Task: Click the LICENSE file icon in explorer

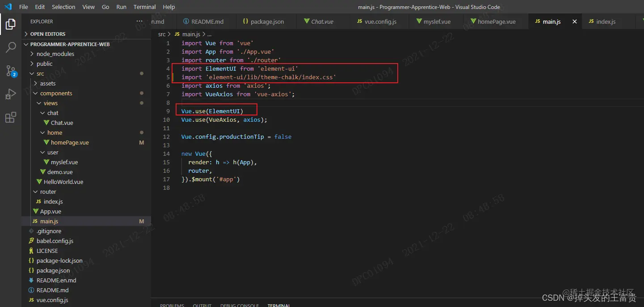Action: click(31, 251)
